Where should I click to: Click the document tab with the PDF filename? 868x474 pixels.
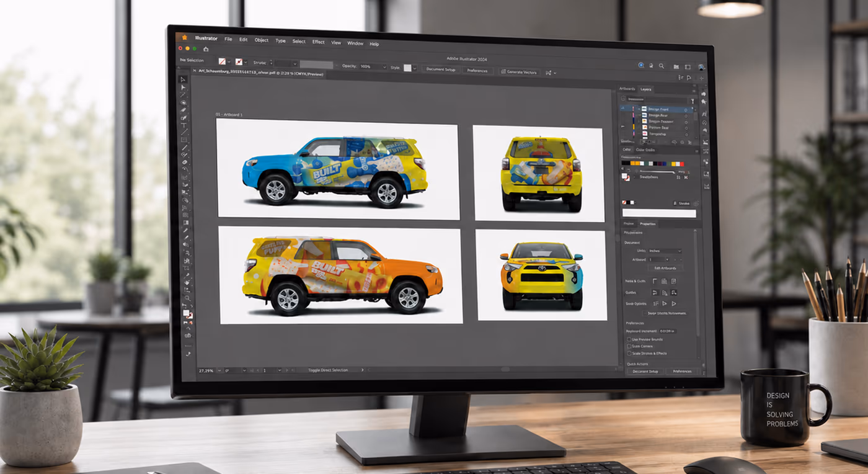(x=261, y=73)
